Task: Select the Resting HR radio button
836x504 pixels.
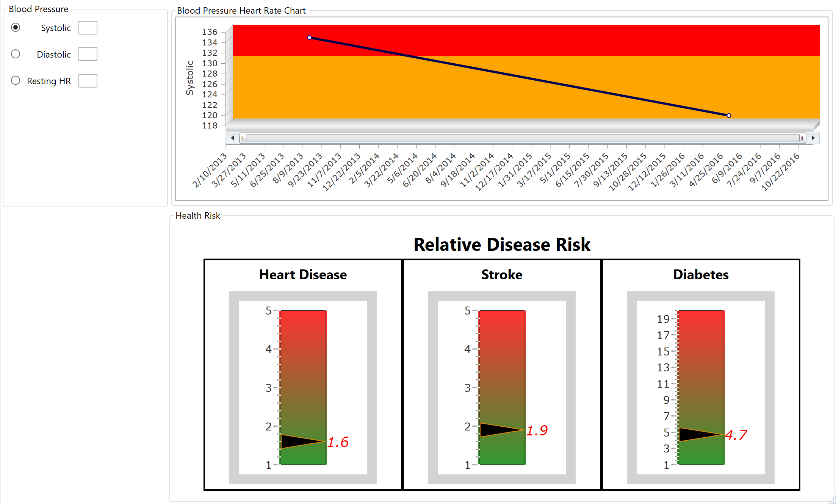Action: click(x=16, y=81)
